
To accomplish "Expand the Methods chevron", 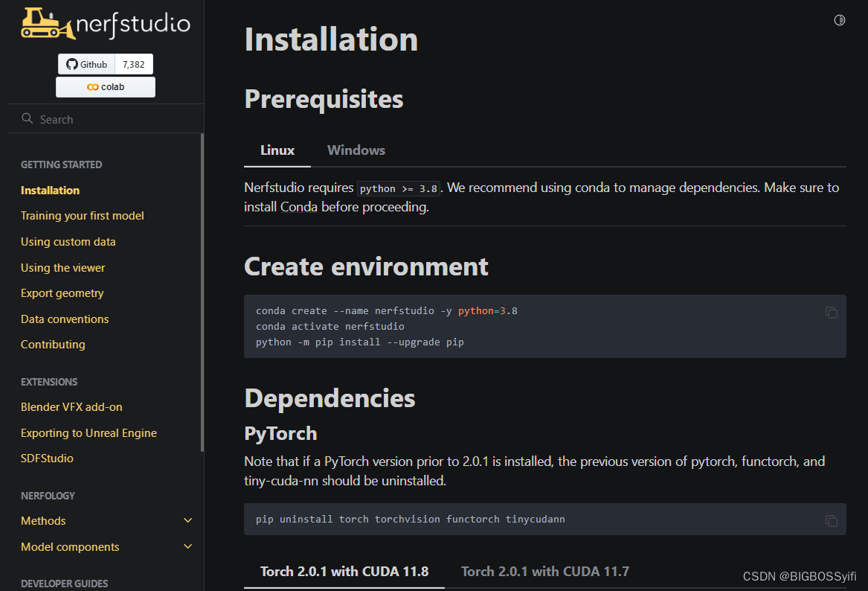I will pos(187,520).
